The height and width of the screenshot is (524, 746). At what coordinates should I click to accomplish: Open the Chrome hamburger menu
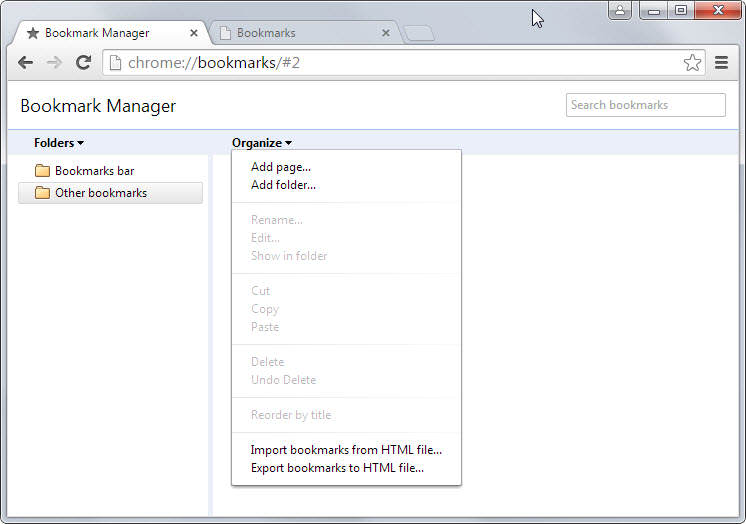pos(721,63)
